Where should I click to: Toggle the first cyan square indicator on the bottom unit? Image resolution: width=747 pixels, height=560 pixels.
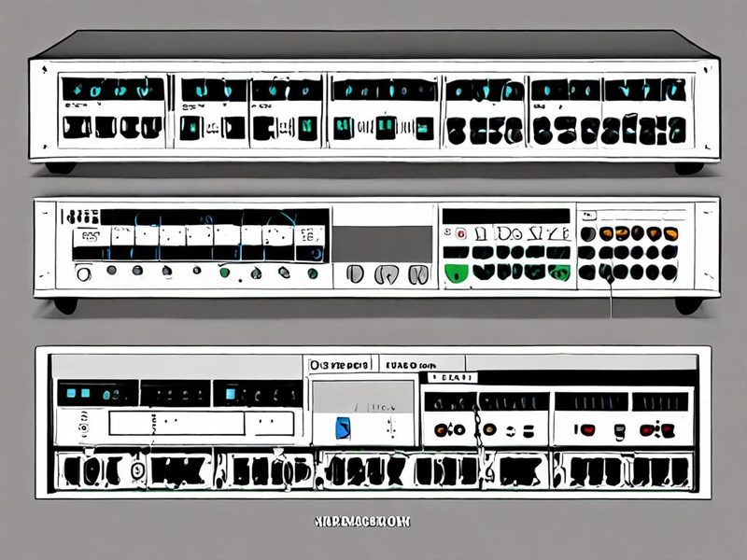pos(71,393)
